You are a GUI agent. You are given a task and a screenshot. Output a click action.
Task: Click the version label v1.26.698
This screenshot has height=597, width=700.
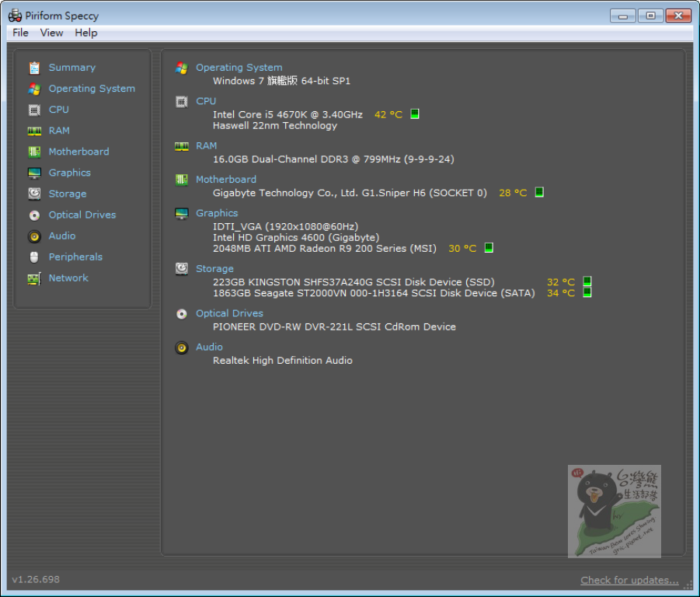pyautogui.click(x=36, y=579)
